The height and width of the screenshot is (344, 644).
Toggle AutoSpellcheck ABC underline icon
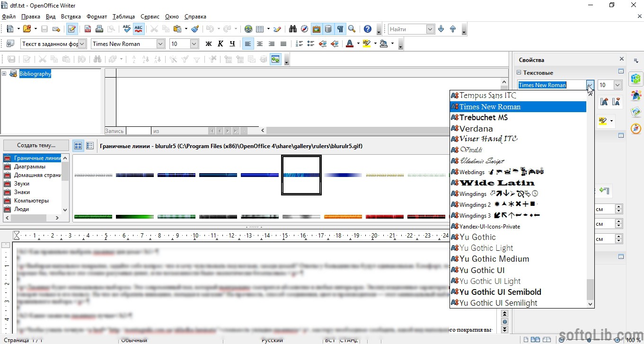138,29
